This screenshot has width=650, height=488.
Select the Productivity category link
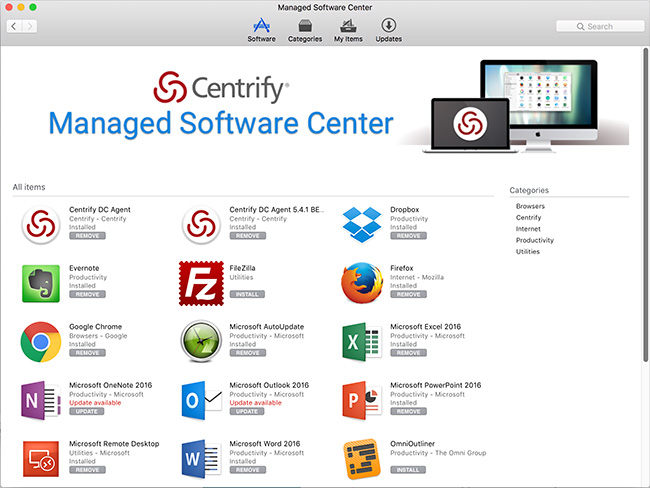tap(534, 240)
